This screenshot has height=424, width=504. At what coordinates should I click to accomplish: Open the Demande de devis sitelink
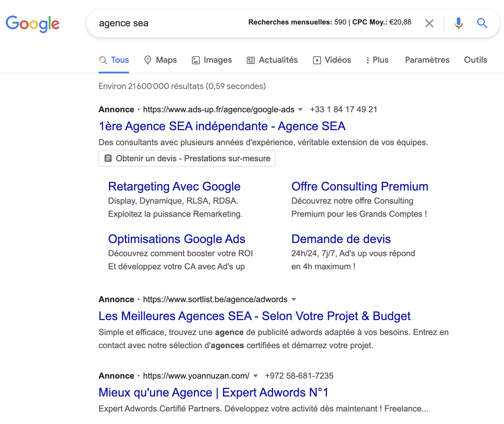tap(341, 239)
